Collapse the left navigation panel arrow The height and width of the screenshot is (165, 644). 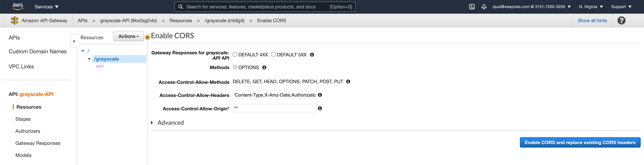click(74, 41)
